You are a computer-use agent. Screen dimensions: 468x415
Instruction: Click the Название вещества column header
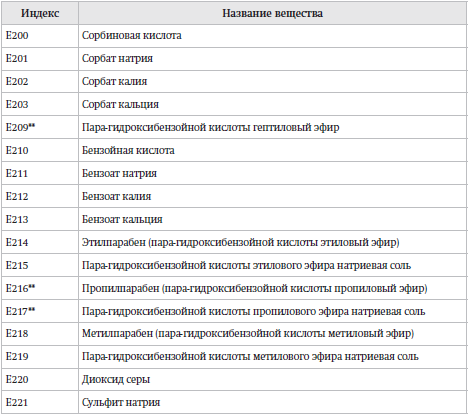[272, 13]
